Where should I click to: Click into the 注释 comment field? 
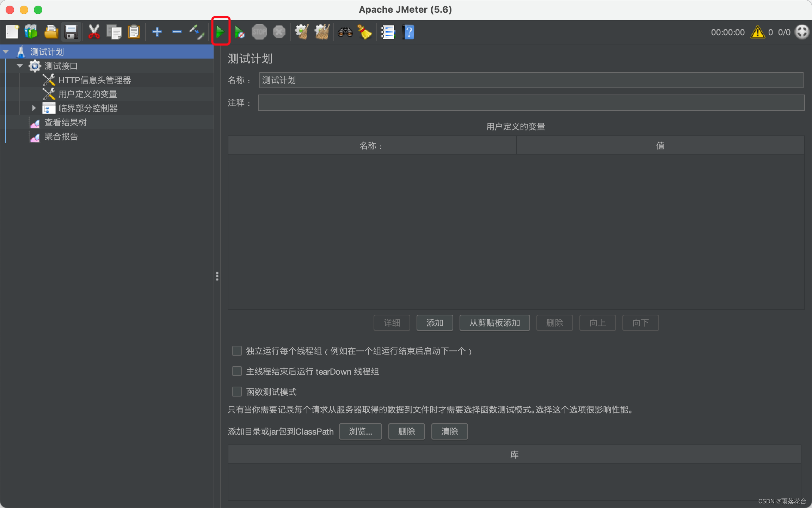pyautogui.click(x=531, y=103)
